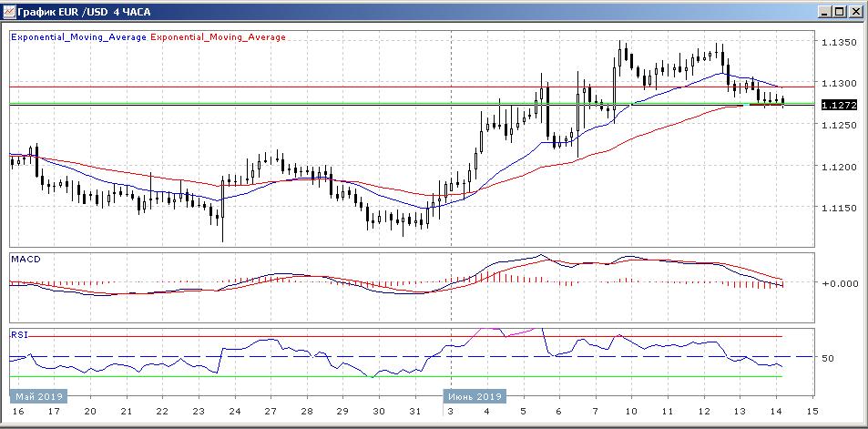Click date 15 on the time axis
The width and height of the screenshot is (868, 429).
[812, 412]
